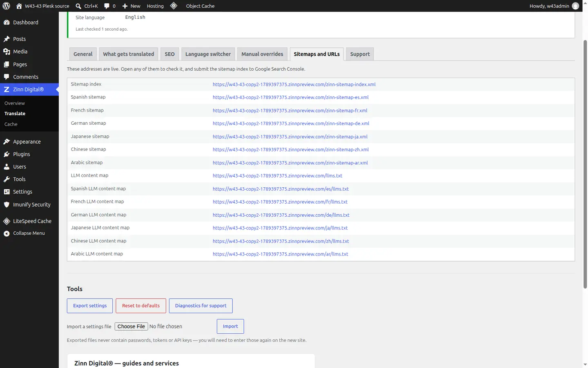Click the WordPress logo icon in admin bar
Screen dimensions: 588x368
click(x=6, y=6)
